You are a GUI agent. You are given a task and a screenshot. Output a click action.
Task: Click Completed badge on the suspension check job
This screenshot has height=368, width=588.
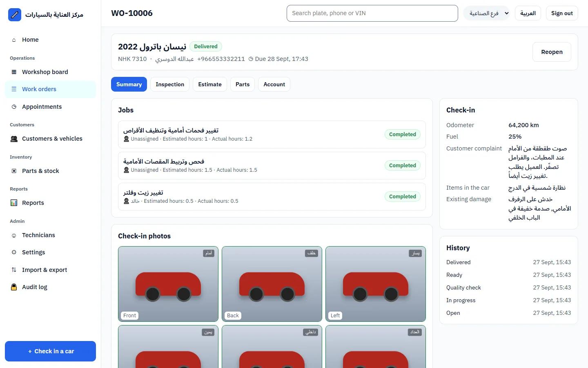(x=403, y=166)
